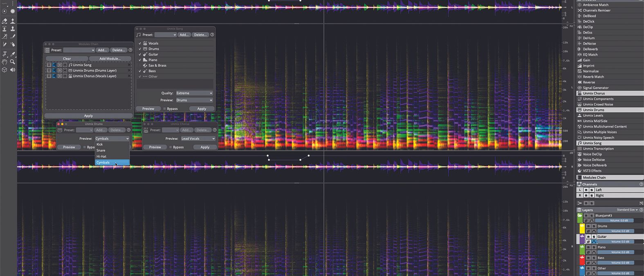Mute the Drums layer
This screenshot has height=276, width=644.
pos(588,226)
